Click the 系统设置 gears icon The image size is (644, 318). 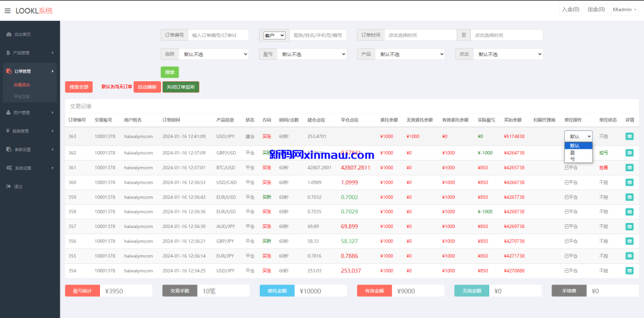(9, 168)
